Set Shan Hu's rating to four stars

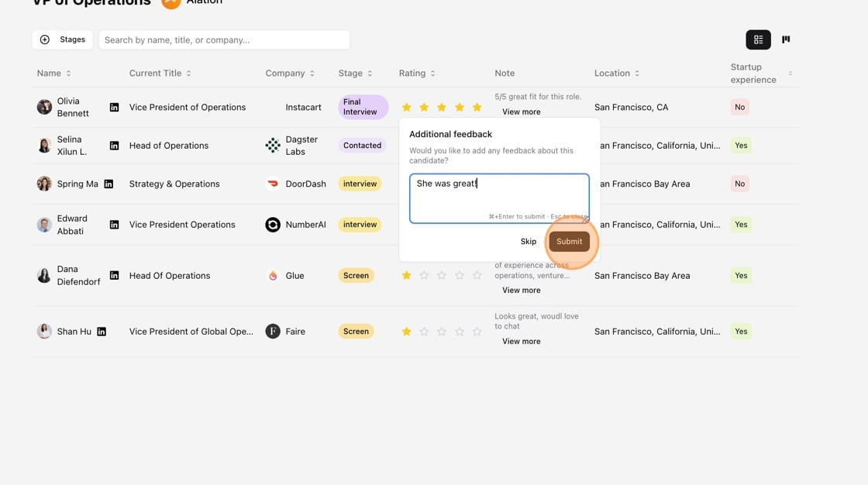(460, 332)
